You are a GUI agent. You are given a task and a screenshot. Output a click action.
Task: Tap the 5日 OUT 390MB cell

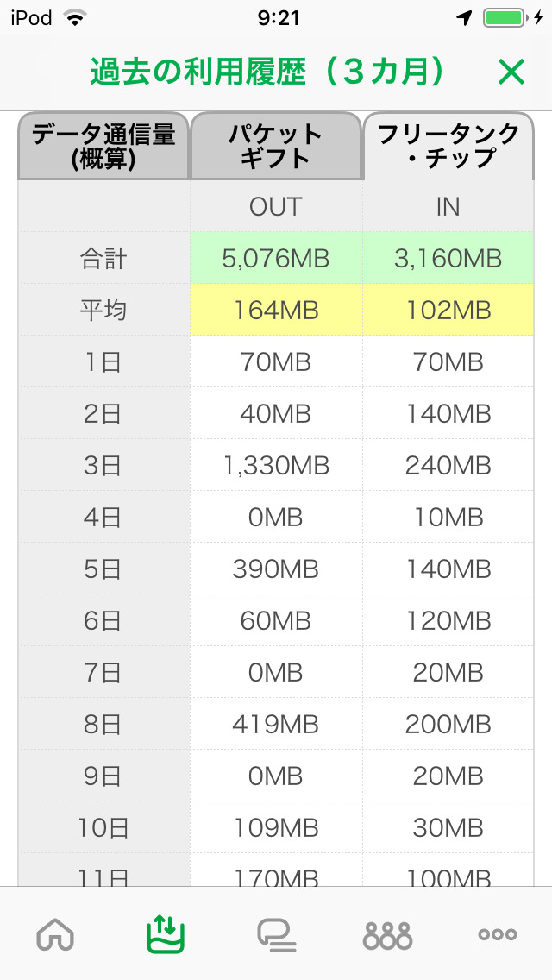point(276,569)
